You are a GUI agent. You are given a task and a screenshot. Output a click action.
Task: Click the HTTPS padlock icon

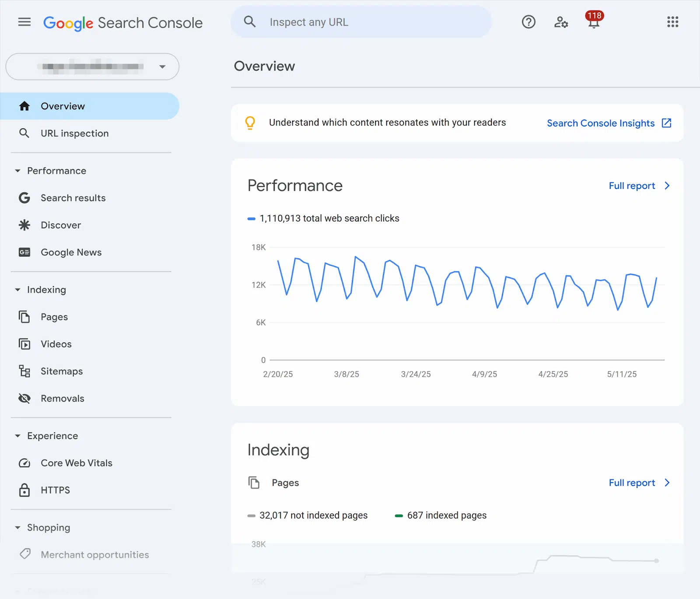click(24, 490)
